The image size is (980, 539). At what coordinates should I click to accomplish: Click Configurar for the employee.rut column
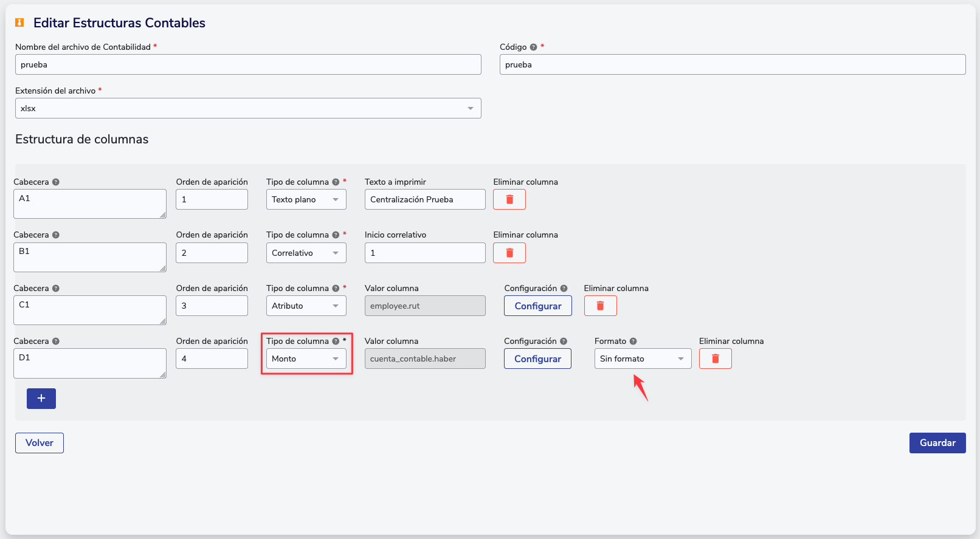[x=537, y=306]
